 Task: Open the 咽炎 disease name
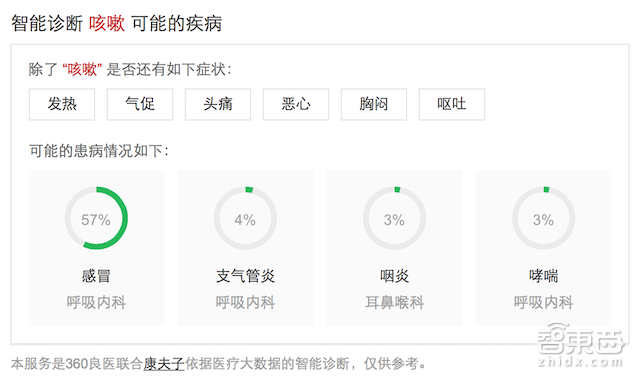point(394,276)
